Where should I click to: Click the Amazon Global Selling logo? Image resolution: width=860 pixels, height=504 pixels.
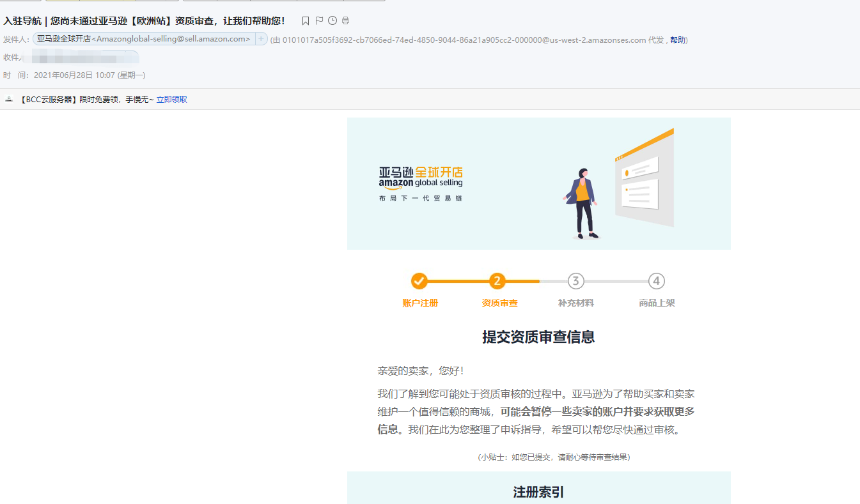coord(421,178)
